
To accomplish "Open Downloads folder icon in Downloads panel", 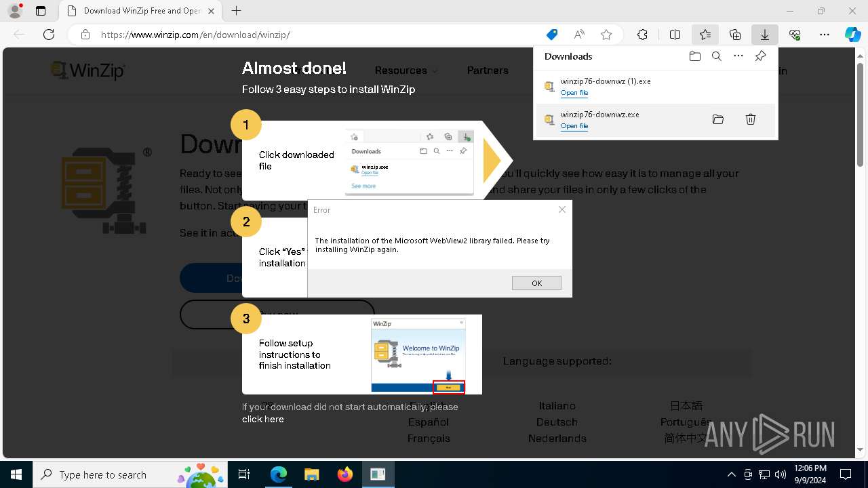I will click(x=694, y=56).
